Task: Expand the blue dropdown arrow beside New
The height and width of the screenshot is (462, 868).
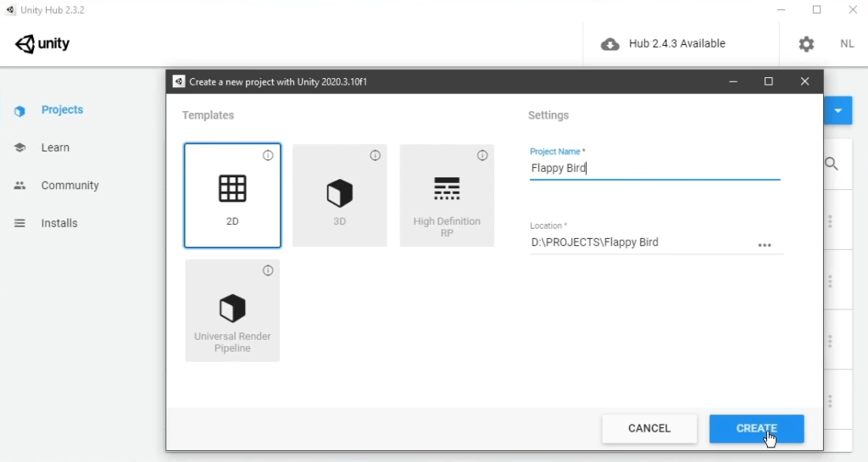Action: (837, 110)
